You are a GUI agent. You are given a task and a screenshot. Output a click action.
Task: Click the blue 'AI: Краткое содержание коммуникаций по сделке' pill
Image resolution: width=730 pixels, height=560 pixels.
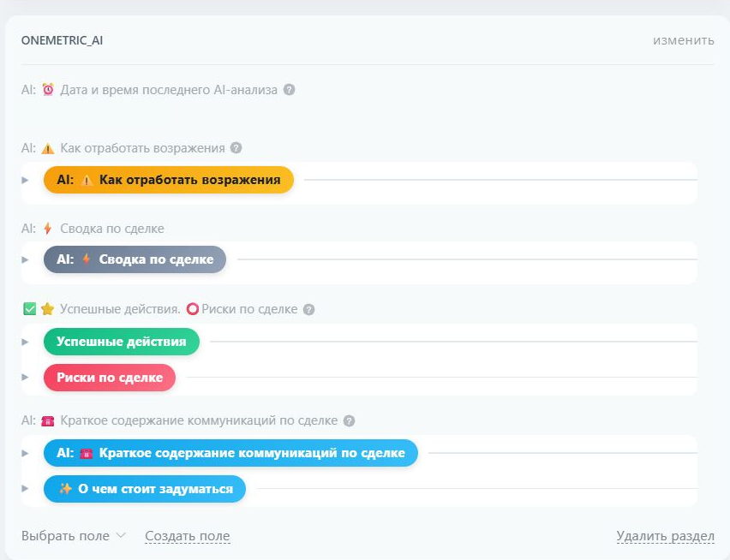[x=231, y=453]
